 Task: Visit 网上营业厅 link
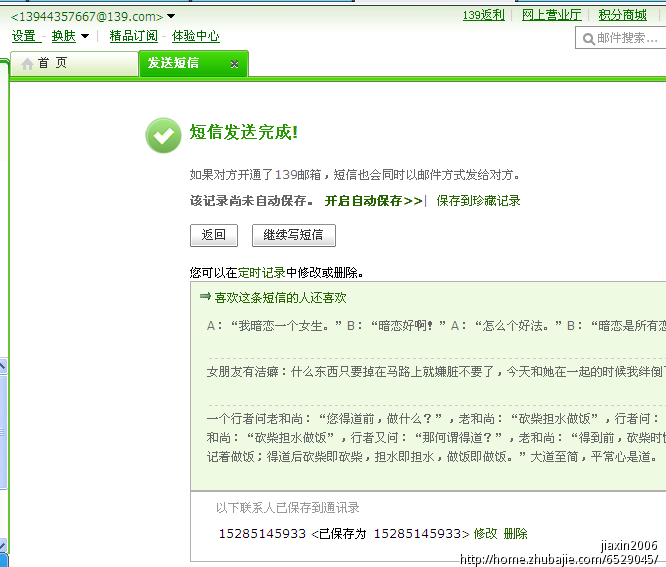[551, 15]
